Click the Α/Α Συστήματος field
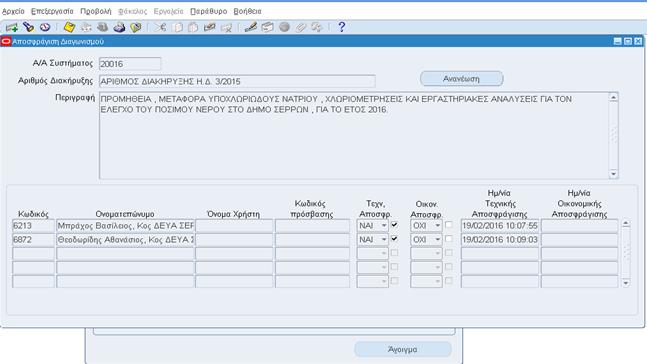Viewport: 647px width, 364px height. [x=130, y=64]
